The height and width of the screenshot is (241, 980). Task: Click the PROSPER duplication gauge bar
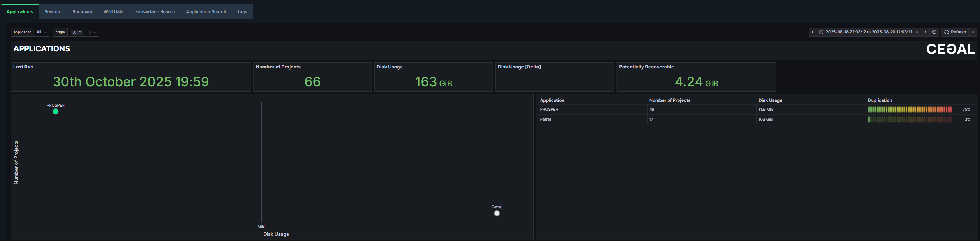pos(909,110)
